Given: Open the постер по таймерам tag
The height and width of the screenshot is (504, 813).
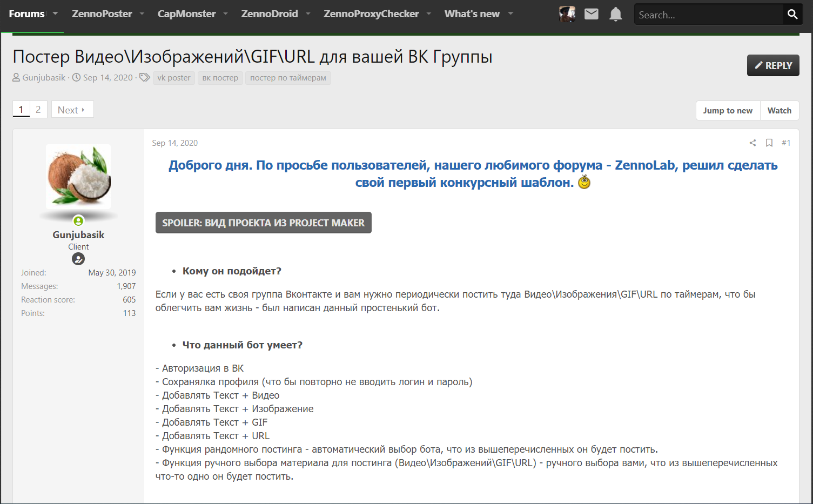Looking at the screenshot, I should click(288, 78).
